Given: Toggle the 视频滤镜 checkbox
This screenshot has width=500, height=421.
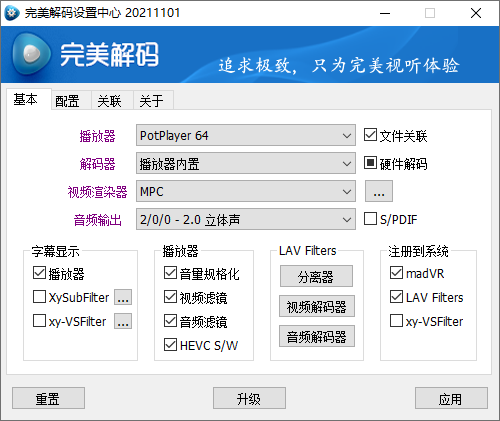Looking at the screenshot, I should pyautogui.click(x=170, y=297).
